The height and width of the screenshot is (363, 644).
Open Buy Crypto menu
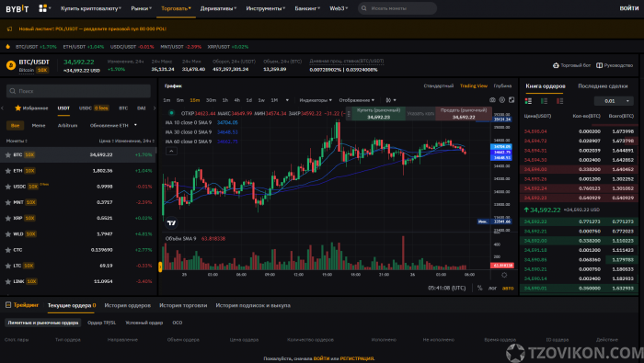click(x=91, y=8)
